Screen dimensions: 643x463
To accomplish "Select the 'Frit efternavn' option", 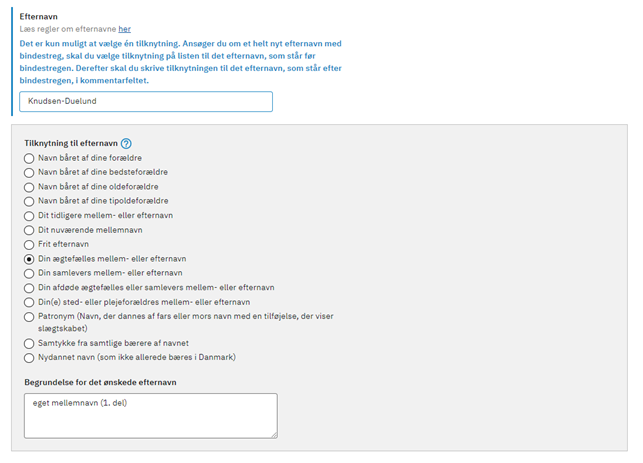I will point(29,245).
